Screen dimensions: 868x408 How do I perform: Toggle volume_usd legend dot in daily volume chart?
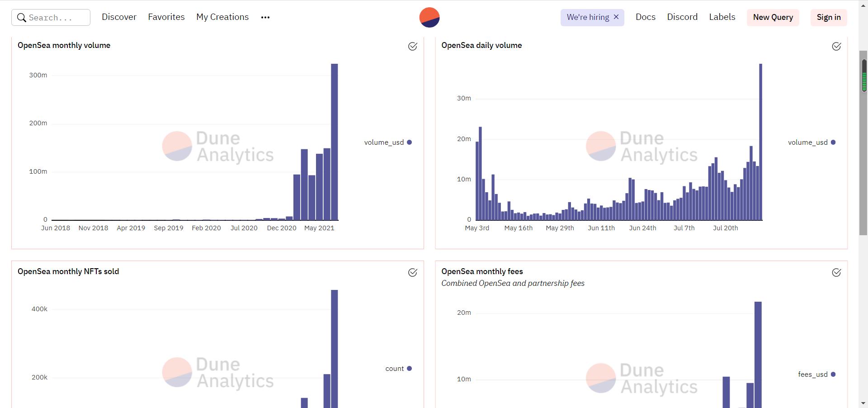click(x=833, y=142)
